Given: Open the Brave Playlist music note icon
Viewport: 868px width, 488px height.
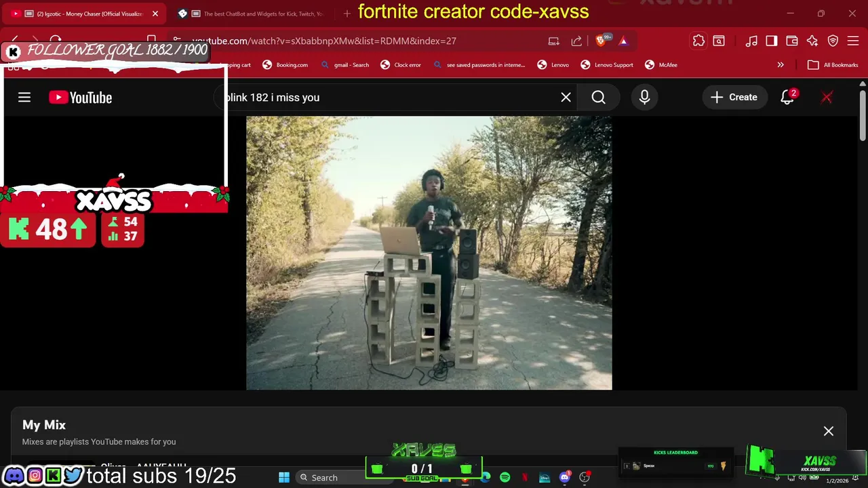Looking at the screenshot, I should coord(751,41).
